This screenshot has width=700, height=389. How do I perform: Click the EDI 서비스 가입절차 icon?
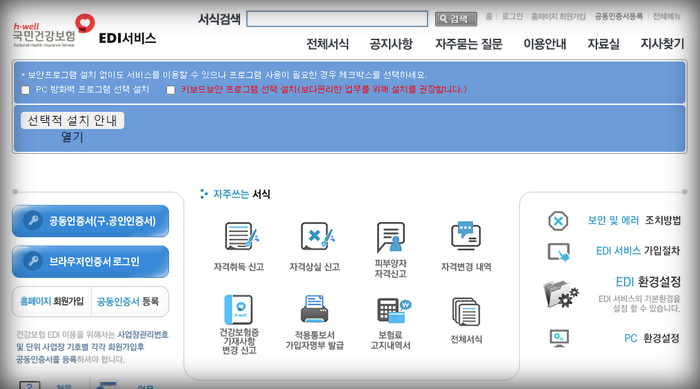click(x=559, y=252)
